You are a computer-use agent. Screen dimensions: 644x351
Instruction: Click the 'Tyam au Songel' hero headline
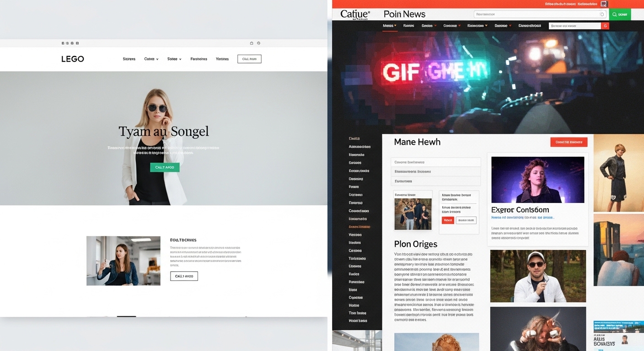[164, 132]
